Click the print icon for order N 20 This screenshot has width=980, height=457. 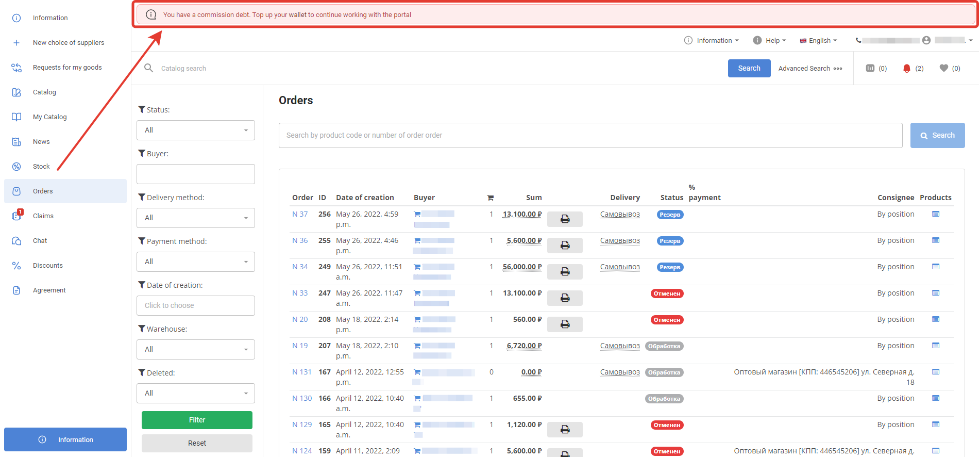(x=565, y=324)
